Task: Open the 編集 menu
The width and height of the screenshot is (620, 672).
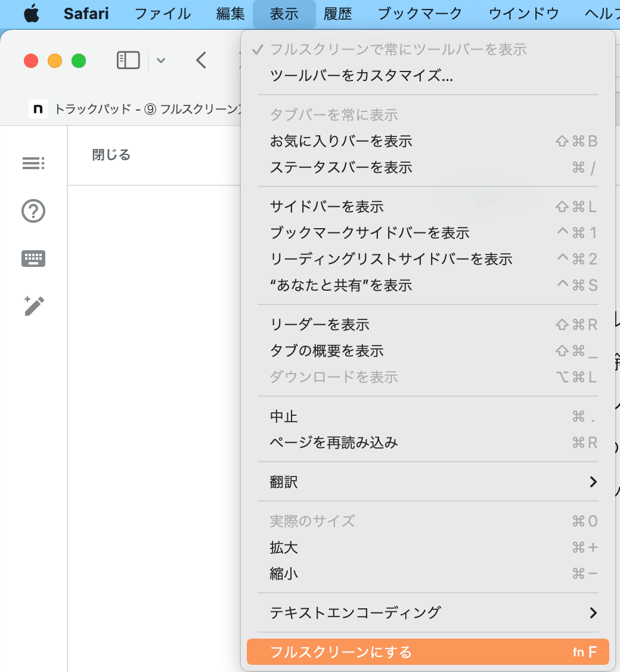Action: pos(230,14)
